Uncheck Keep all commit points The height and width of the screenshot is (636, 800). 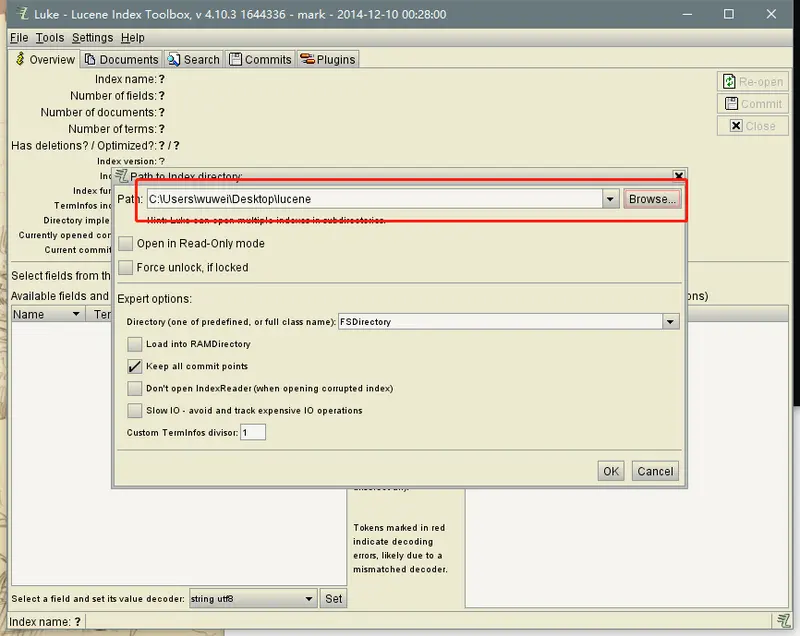(x=135, y=366)
